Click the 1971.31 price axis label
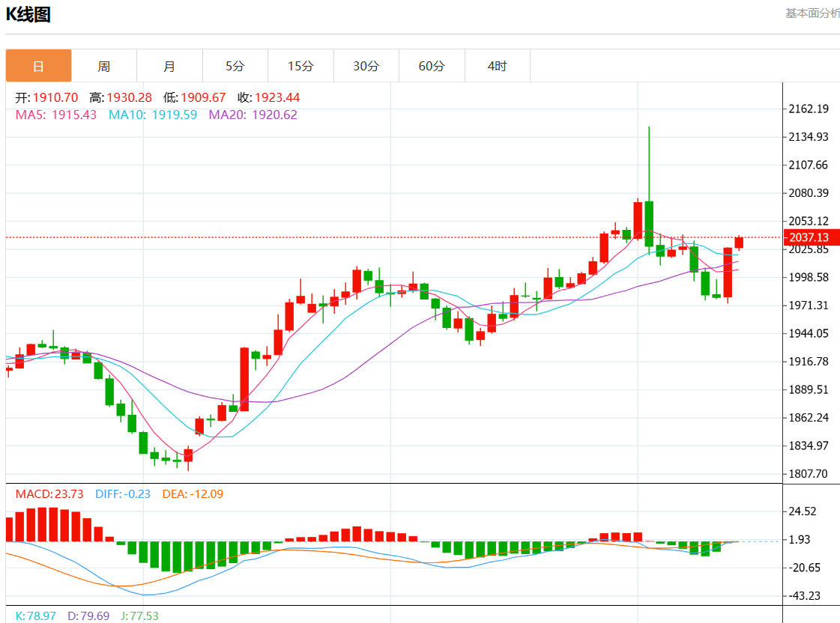Image resolution: width=840 pixels, height=623 pixels. (x=809, y=305)
